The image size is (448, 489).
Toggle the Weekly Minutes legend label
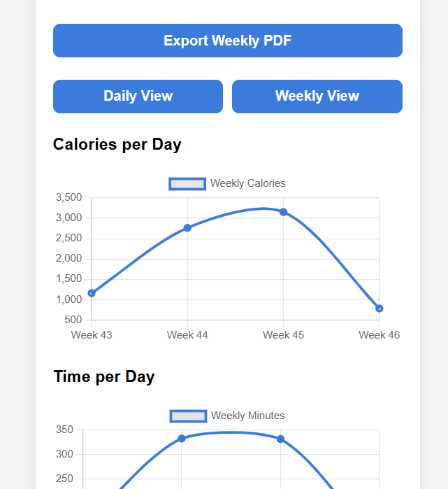[247, 416]
